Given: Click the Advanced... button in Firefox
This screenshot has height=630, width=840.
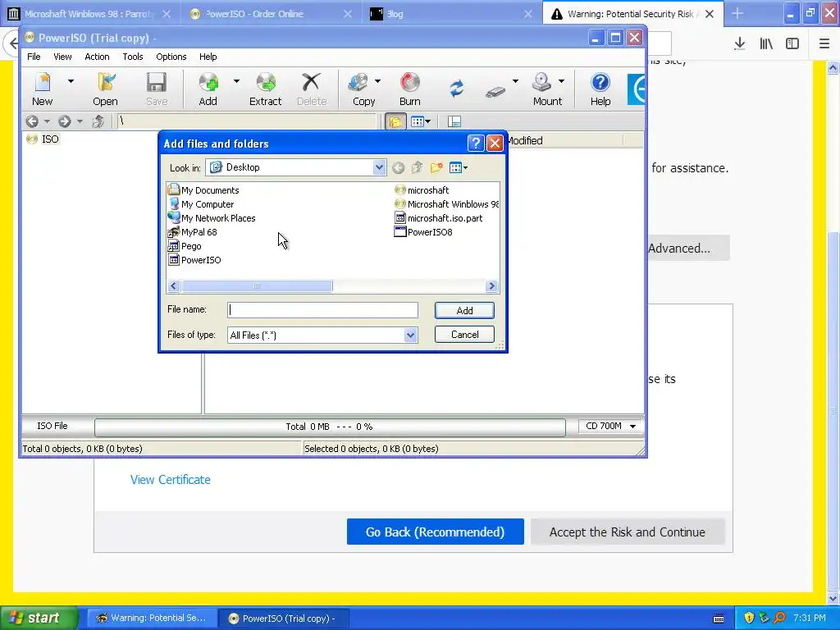Looking at the screenshot, I should [689, 248].
